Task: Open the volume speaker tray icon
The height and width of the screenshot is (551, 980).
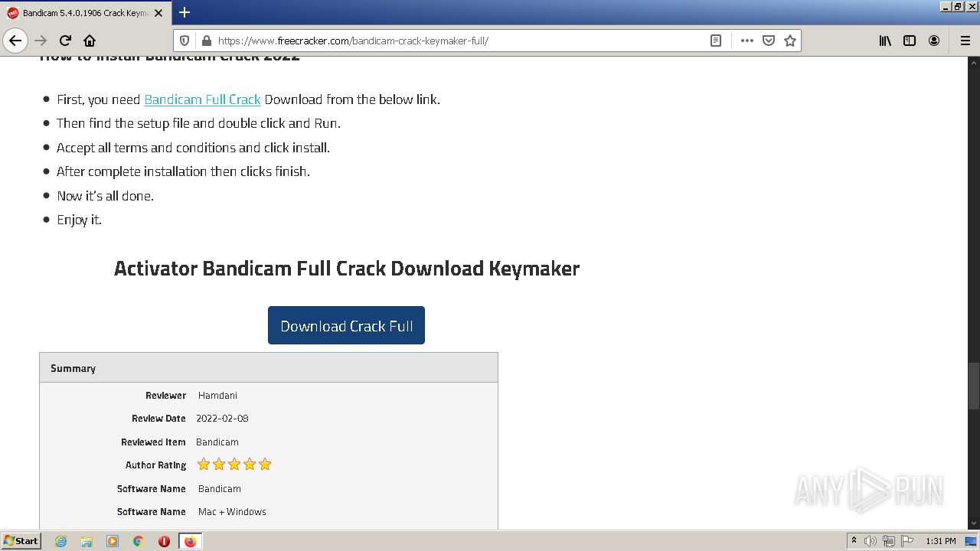Action: [871, 541]
